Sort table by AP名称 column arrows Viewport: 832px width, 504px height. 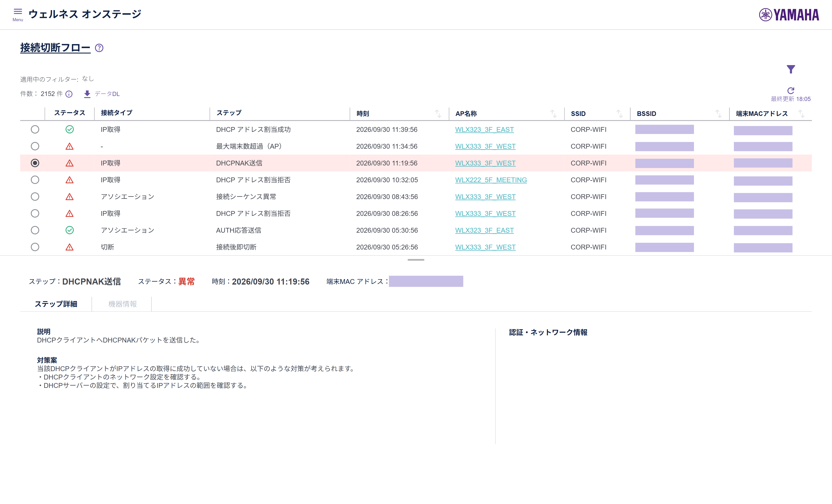(x=553, y=114)
